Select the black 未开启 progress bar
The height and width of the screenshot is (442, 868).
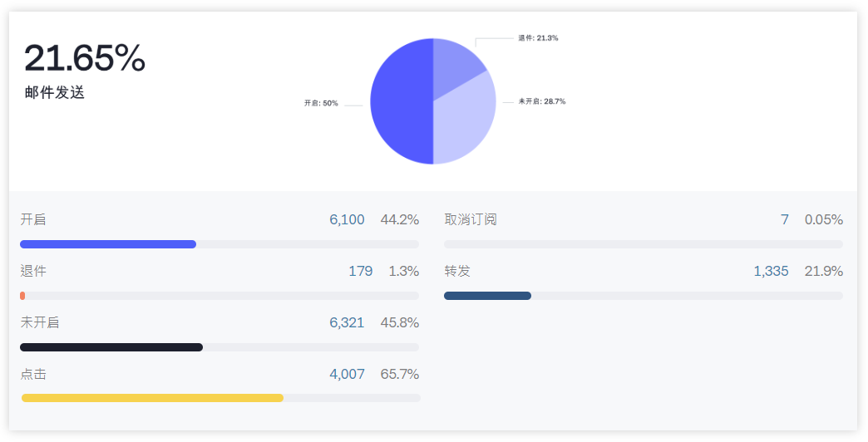point(111,347)
